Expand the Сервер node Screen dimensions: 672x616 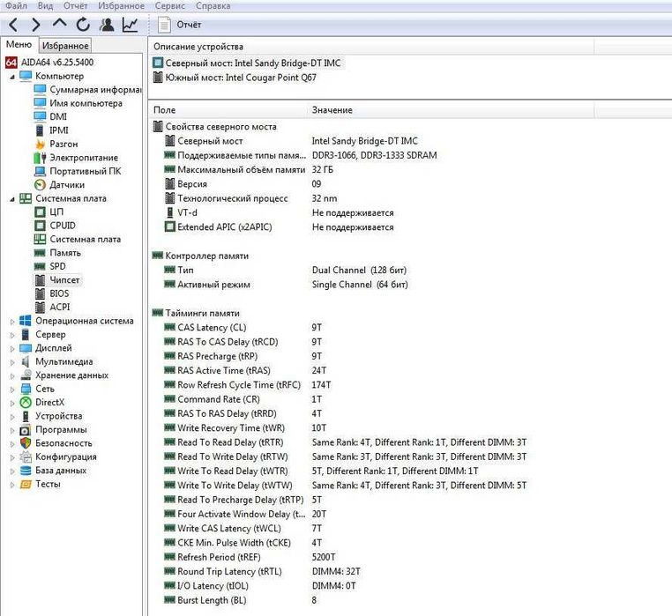(12, 336)
